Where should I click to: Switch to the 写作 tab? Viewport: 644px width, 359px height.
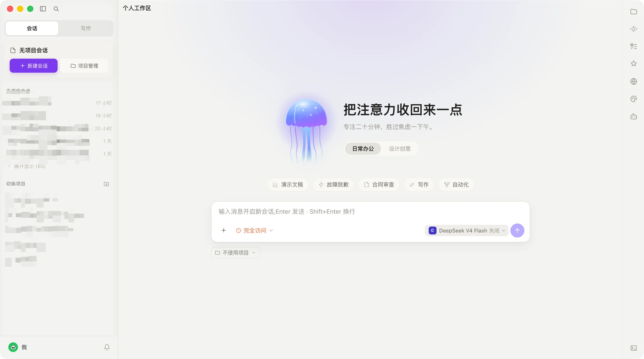click(86, 28)
